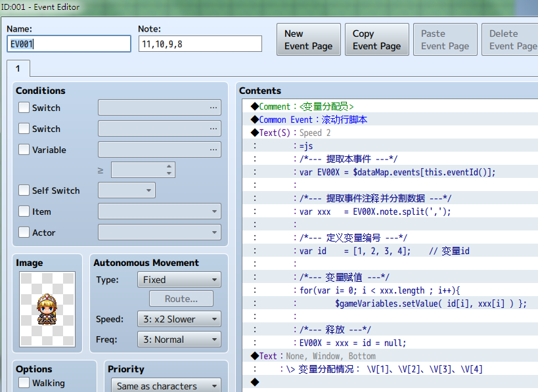This screenshot has width=538, height=392.
Task: Open Priority dropdown showing Same as characters
Action: click(166, 385)
